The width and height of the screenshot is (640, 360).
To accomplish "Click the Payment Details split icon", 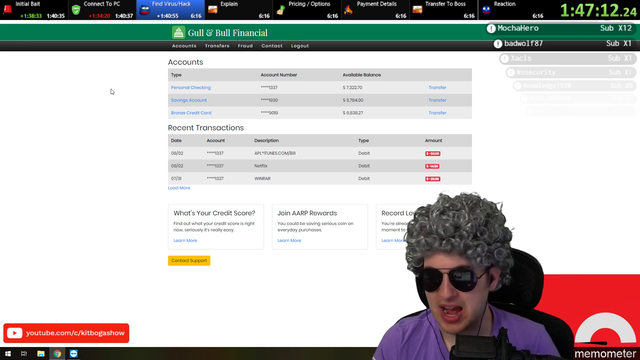I will [348, 9].
